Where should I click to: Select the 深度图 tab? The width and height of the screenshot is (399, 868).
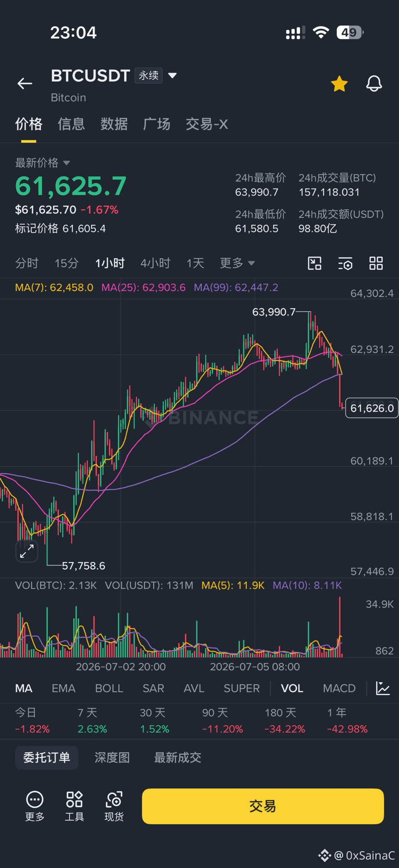click(x=112, y=758)
